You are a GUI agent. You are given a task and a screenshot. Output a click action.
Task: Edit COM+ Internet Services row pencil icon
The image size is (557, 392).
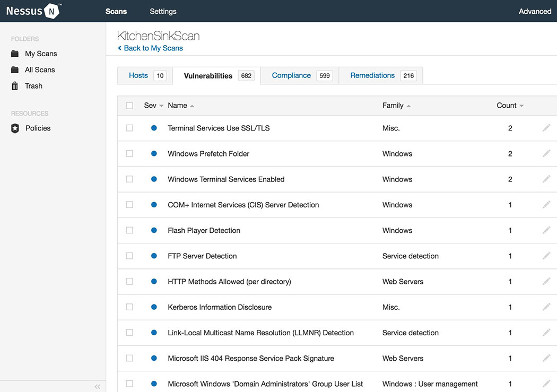[x=546, y=205]
